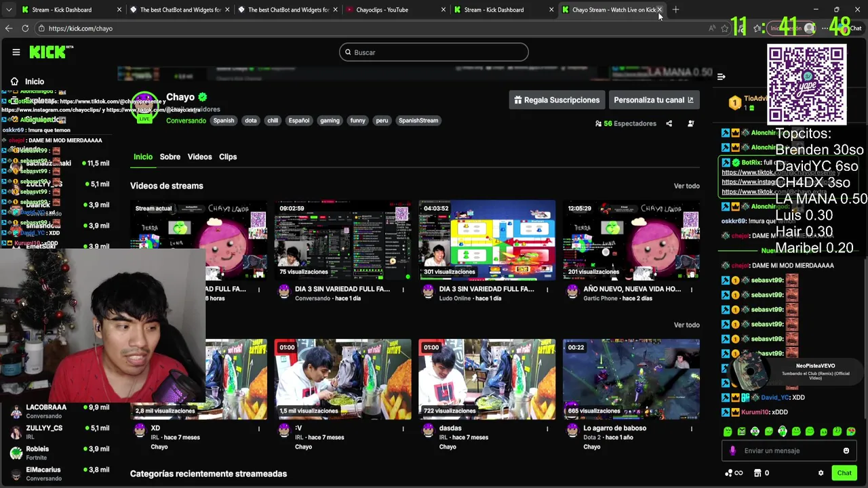Click the 56 Espectadores viewer count
Viewport: 868px width, 488px height.
click(x=625, y=123)
